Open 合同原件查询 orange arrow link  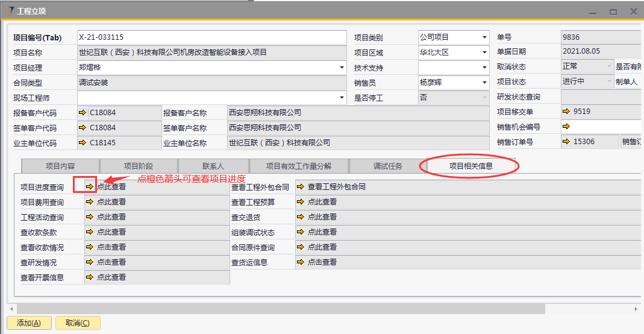pyautogui.click(x=301, y=247)
